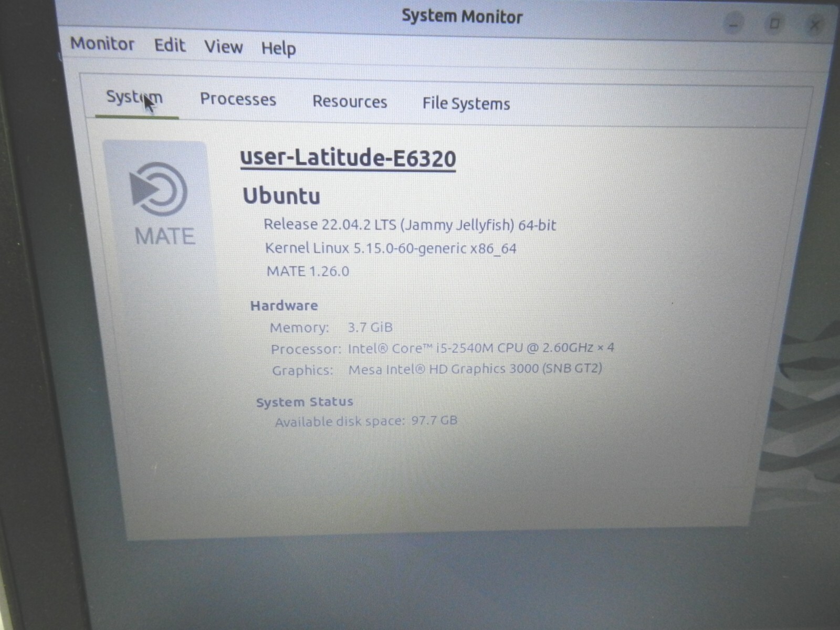Close the System Monitor window
Image resolution: width=840 pixels, height=630 pixels.
814,25
